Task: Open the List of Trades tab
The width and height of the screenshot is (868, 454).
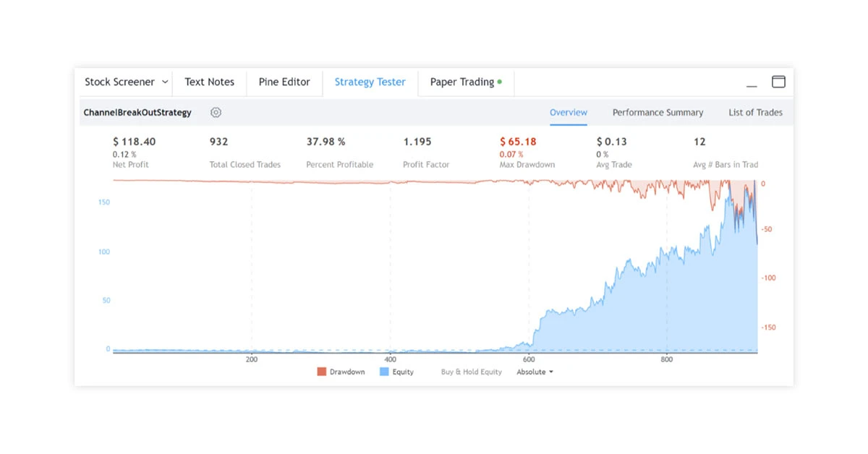Action: (755, 112)
